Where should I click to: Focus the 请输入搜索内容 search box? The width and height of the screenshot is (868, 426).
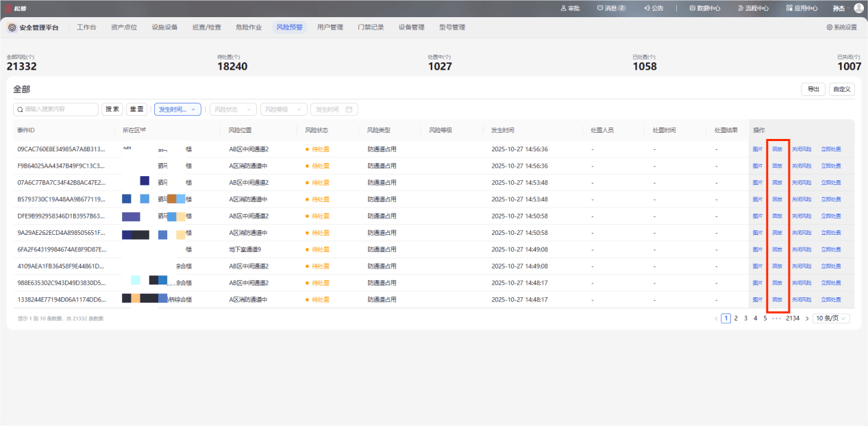(x=56, y=110)
